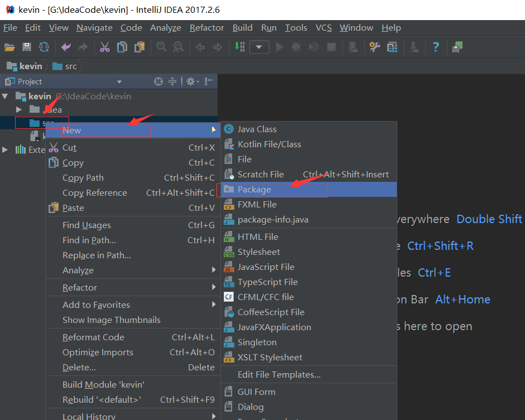Select FXML File entry
This screenshot has width=525, height=420.
coord(309,205)
